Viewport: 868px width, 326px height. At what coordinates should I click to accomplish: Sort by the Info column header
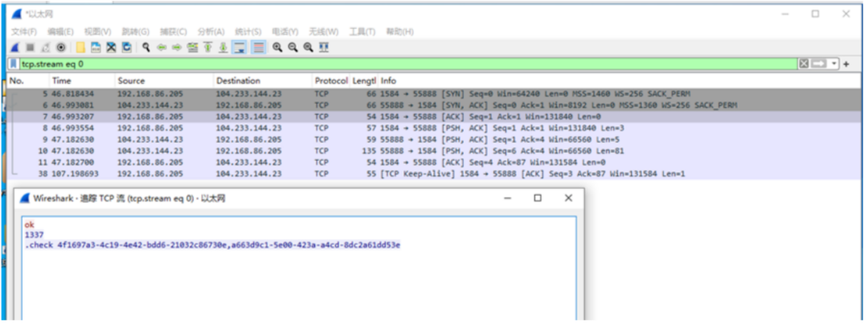pos(619,81)
